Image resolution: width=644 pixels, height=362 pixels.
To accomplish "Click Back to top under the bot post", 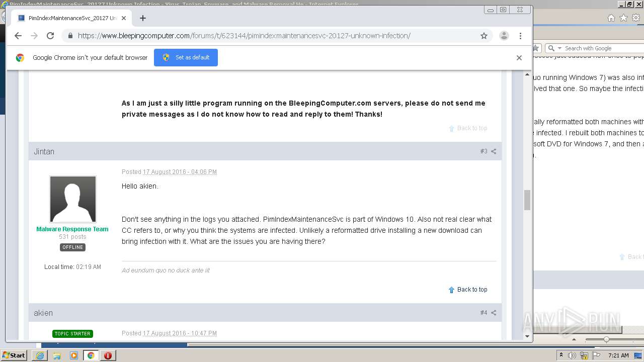I will pos(468,128).
